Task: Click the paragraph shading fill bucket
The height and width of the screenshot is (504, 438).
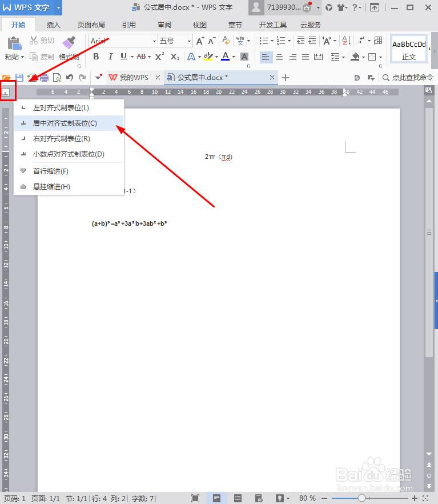Action: [355, 57]
